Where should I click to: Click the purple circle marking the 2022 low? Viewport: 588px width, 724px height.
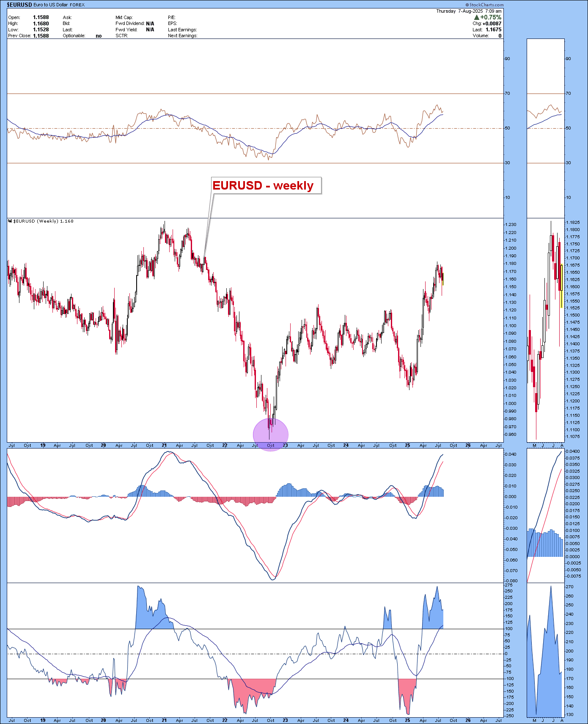click(x=271, y=435)
